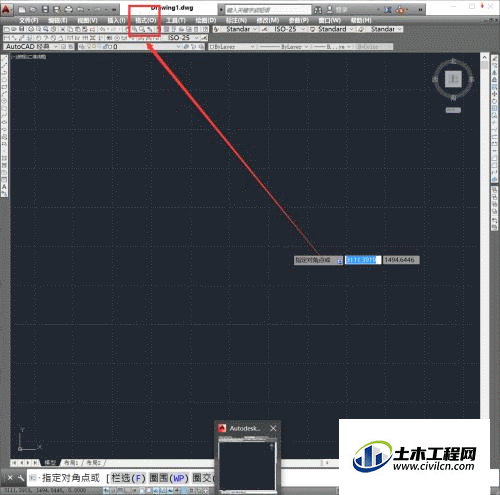Click the X coordinate dynamic input field
Image resolution: width=500 pixels, height=495 pixels.
click(363, 260)
